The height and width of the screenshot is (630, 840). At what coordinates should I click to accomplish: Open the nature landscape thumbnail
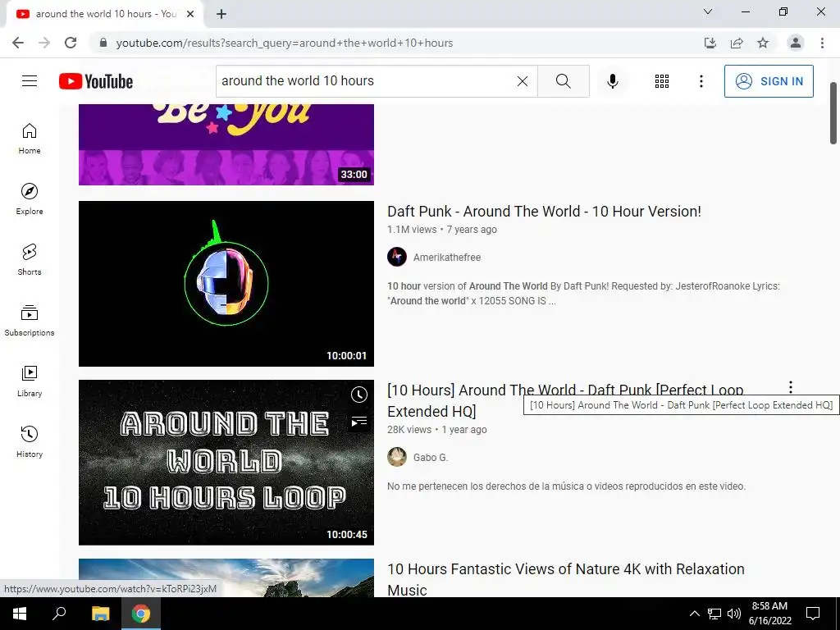tap(226, 578)
